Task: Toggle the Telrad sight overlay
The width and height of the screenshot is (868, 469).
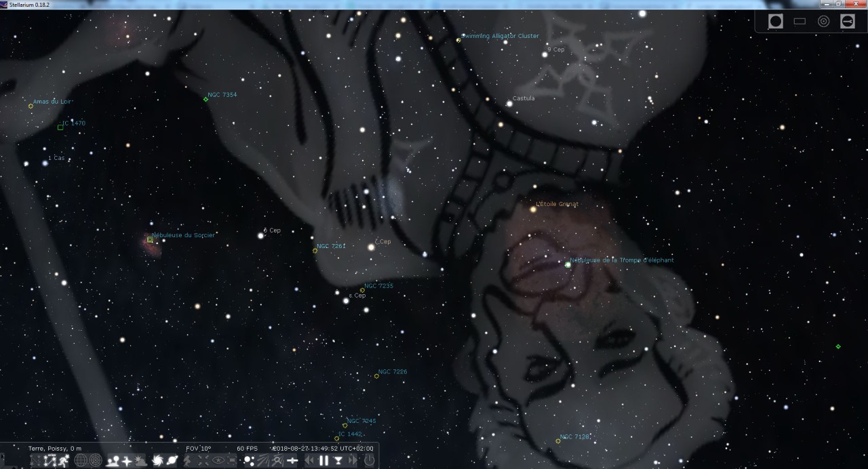Action: click(x=823, y=22)
